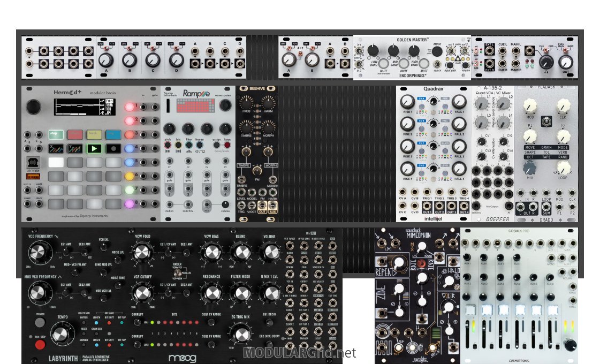This screenshot has width=600, height=364.
Task: Select track 4 blue LED button on Hermod+
Action: coord(130,148)
